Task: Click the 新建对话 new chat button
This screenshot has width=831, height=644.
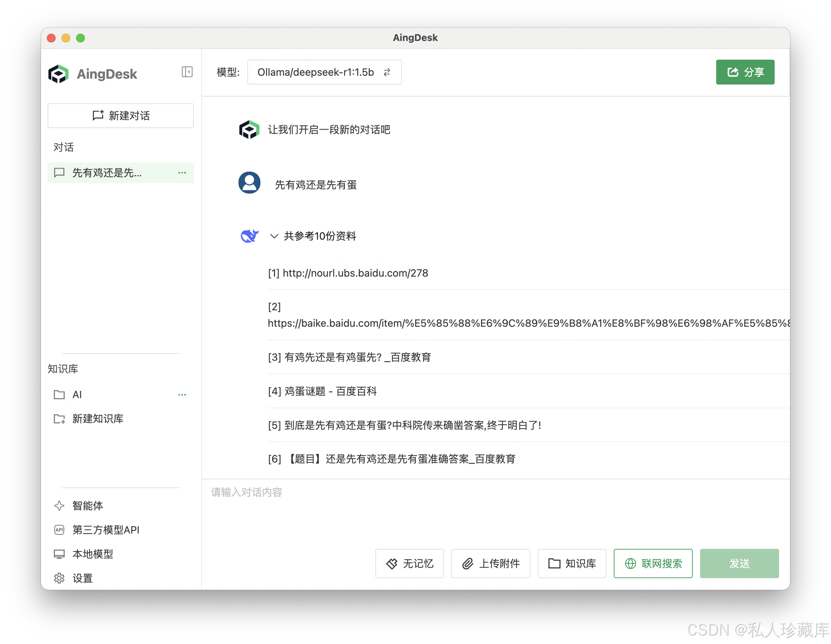Action: click(x=121, y=115)
